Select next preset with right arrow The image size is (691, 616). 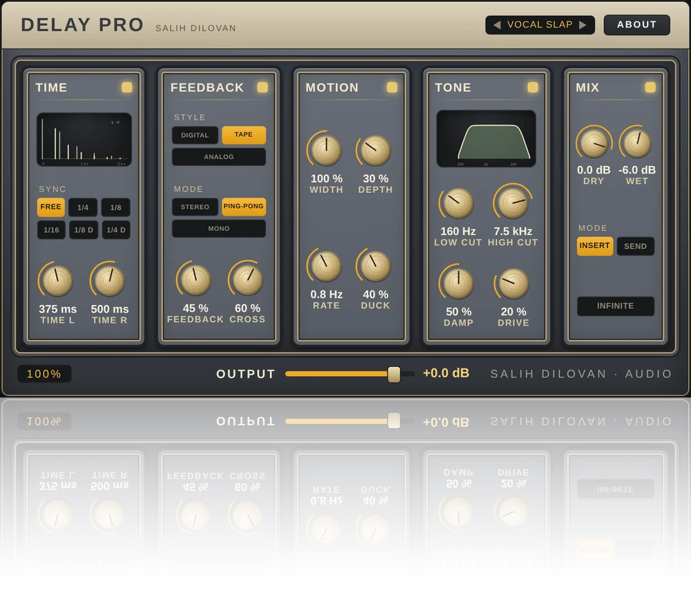(583, 25)
